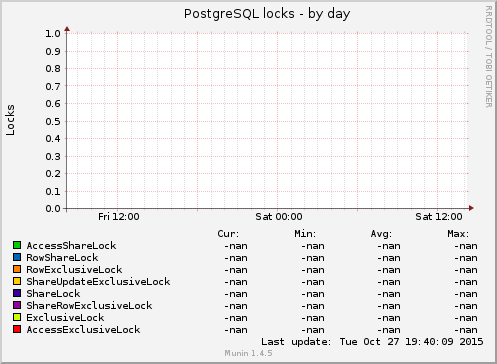Select the RowExclusiveLock legend label
Viewport: 497px width, 364px height.
tap(74, 270)
